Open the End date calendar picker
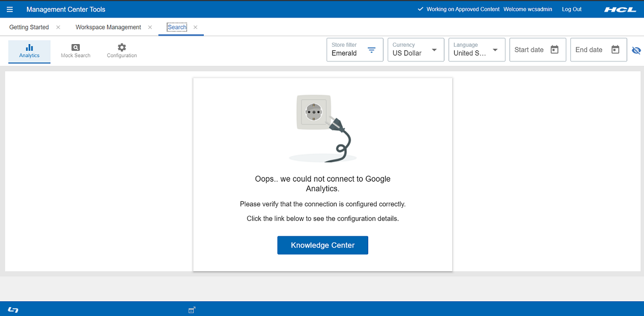The width and height of the screenshot is (644, 316). [x=616, y=50]
